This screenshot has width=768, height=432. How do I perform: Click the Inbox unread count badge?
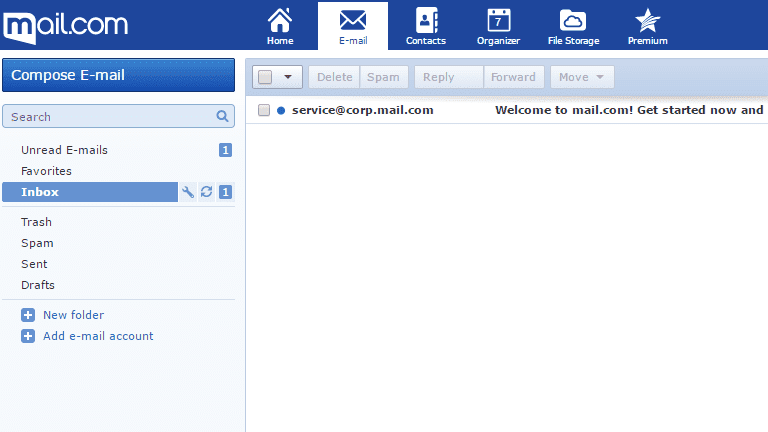(225, 192)
